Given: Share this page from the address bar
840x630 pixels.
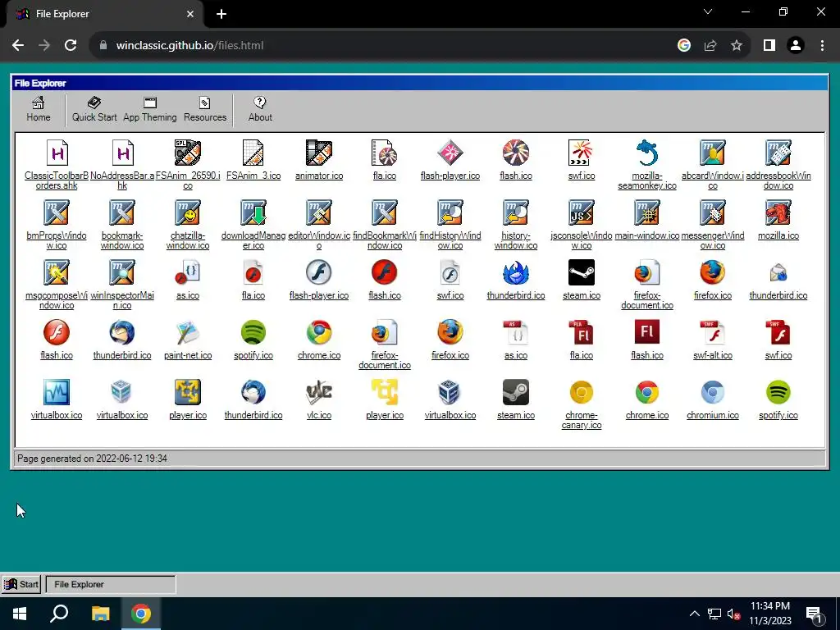Looking at the screenshot, I should coord(710,46).
